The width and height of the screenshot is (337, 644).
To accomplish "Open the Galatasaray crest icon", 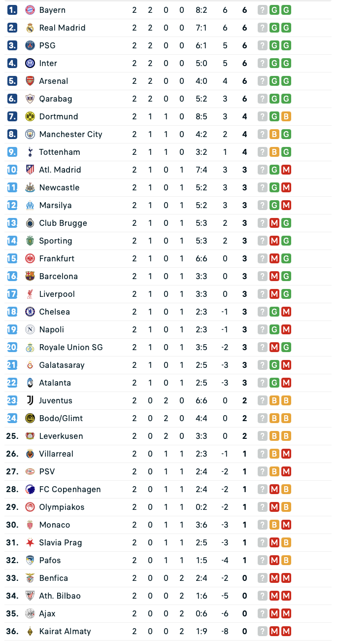I will coord(30,365).
